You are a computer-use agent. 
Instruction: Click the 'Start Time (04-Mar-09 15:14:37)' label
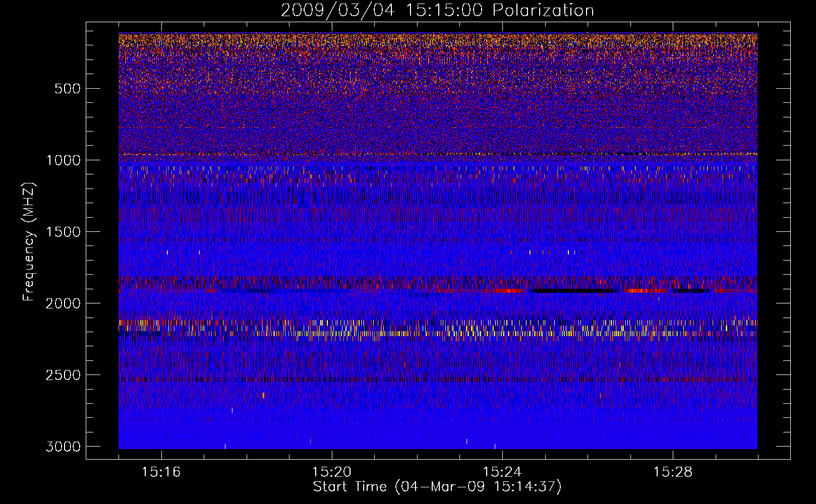point(437,487)
